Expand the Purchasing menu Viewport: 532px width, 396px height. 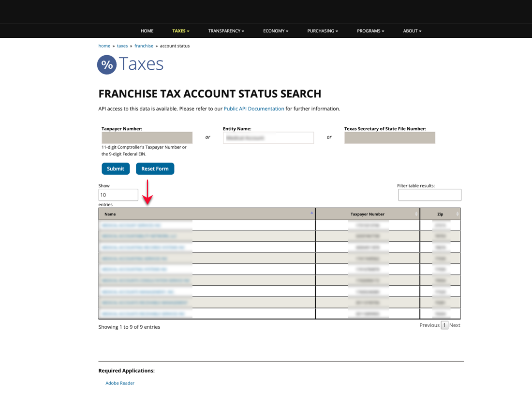pos(322,31)
